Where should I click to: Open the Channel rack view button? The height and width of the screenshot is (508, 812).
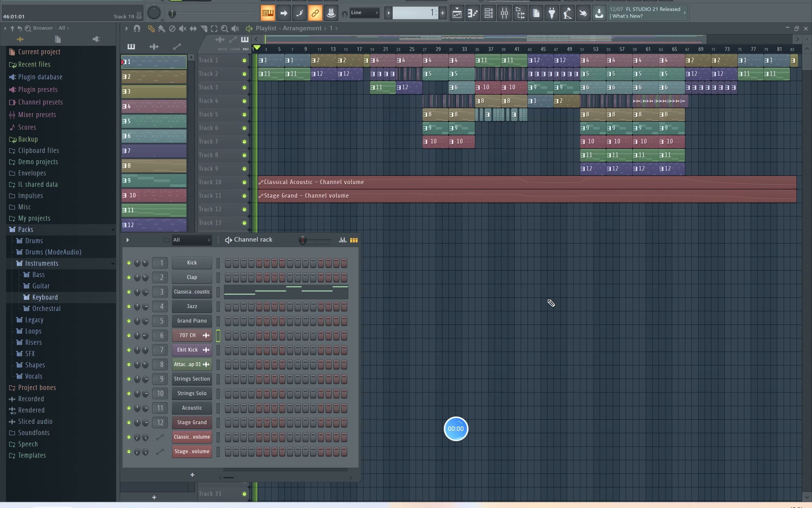point(488,14)
